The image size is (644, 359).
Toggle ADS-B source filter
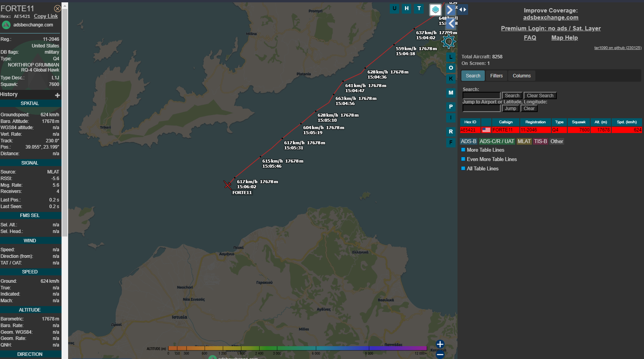(x=468, y=141)
